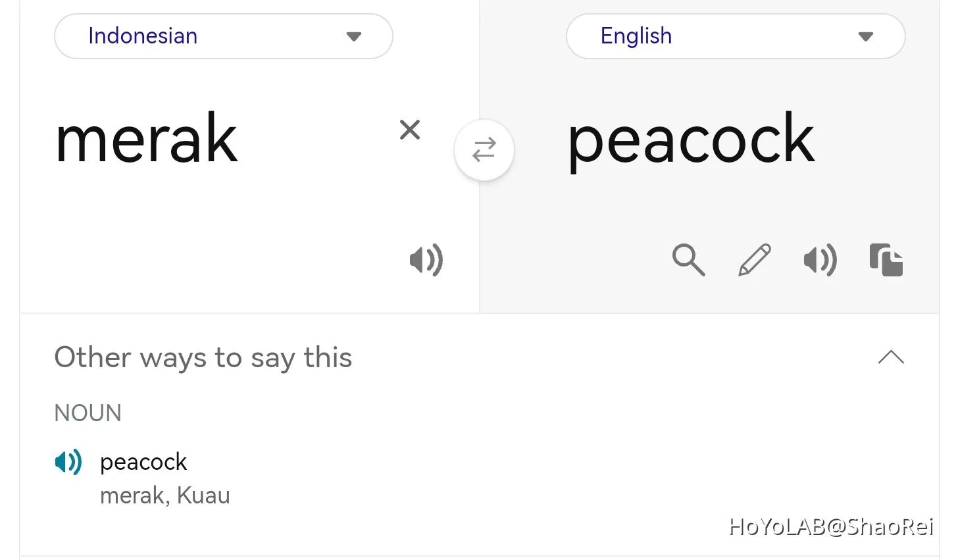The image size is (956, 560).
Task: Click the pencil icon to suggest an edit
Action: (x=754, y=259)
